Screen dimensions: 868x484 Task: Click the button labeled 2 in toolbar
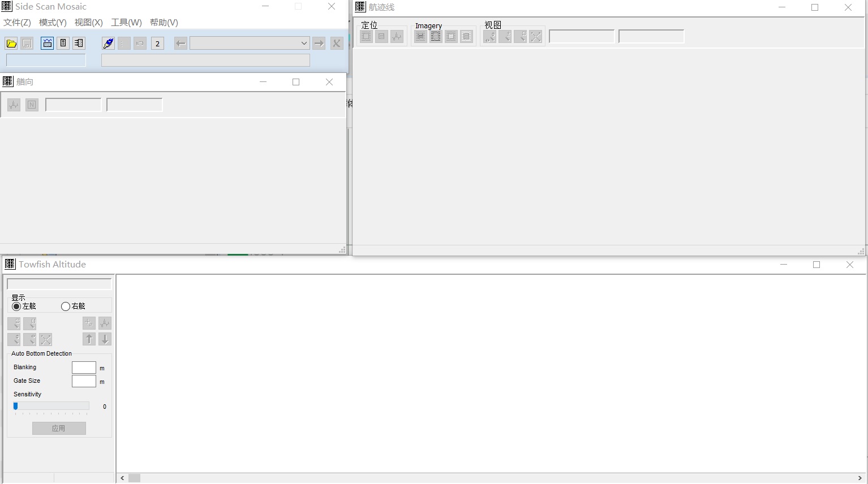157,44
